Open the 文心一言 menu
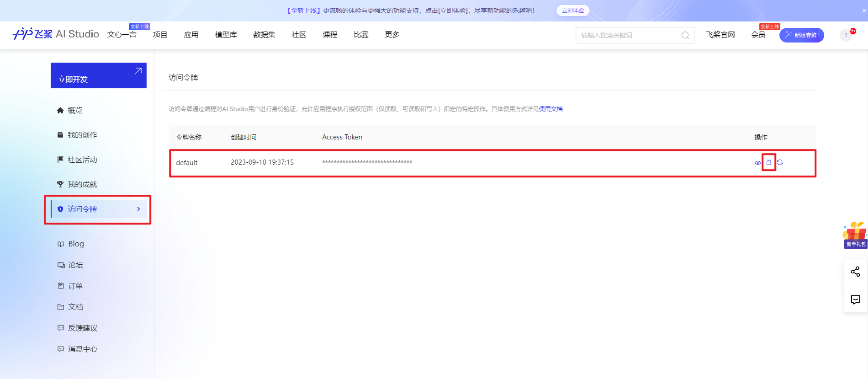 [122, 34]
